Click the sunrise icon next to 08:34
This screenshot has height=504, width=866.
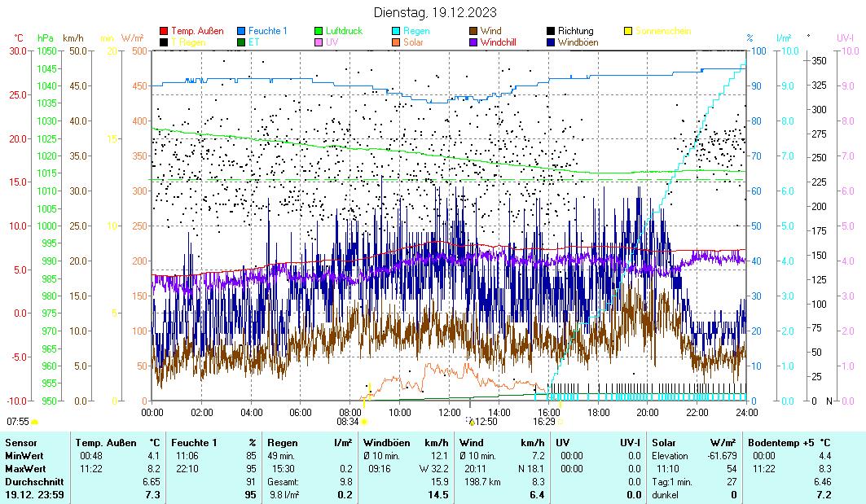[363, 422]
